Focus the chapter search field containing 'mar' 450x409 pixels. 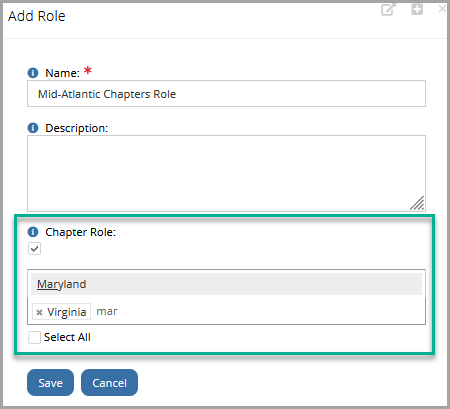pos(259,311)
